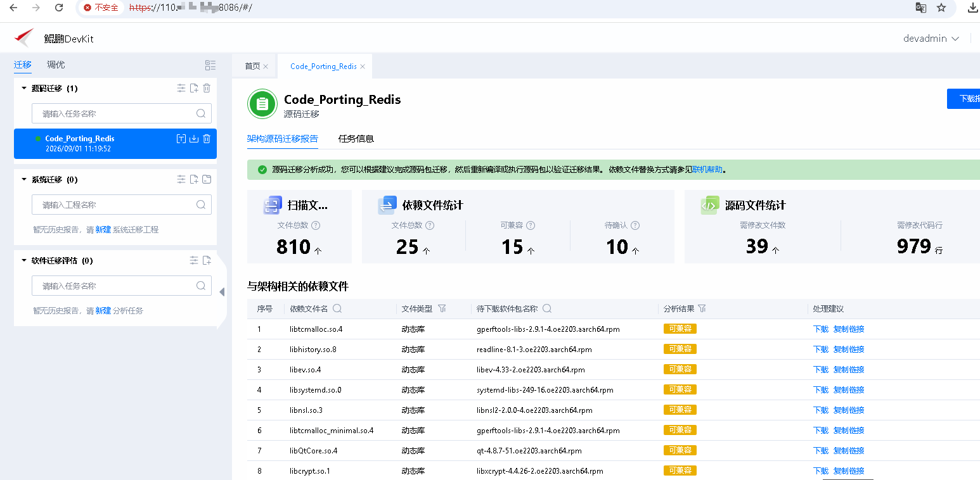Click the browser translate page icon
Image resolution: width=980 pixels, height=480 pixels.
(x=920, y=8)
